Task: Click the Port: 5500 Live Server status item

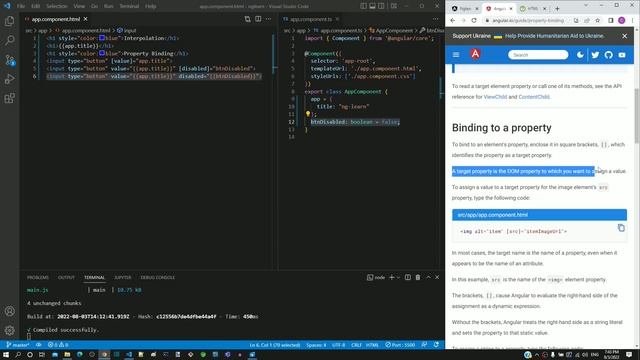Action: tap(400, 345)
